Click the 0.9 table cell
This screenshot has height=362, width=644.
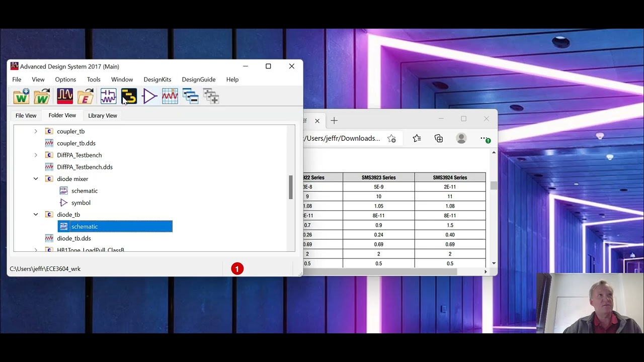point(379,225)
